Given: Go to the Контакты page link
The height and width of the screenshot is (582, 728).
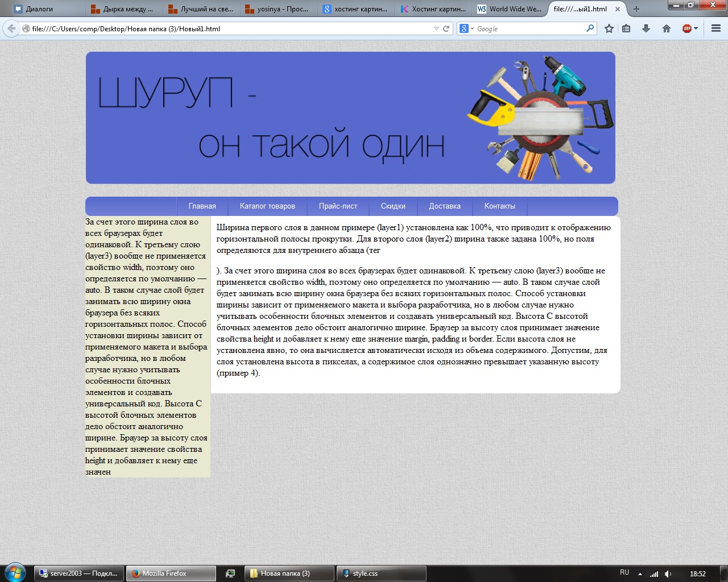Looking at the screenshot, I should pos(499,206).
